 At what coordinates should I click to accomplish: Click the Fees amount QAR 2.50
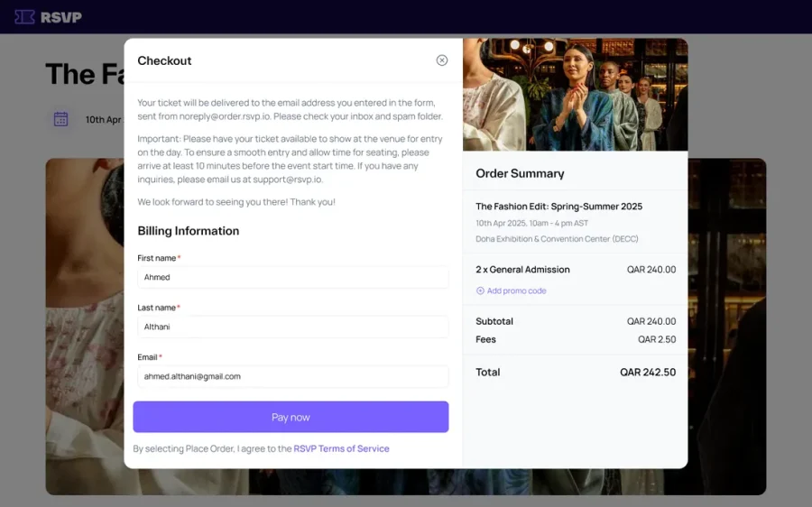657,339
